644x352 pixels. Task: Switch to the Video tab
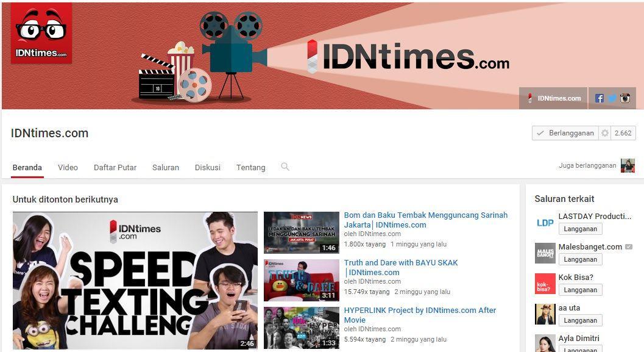[68, 167]
